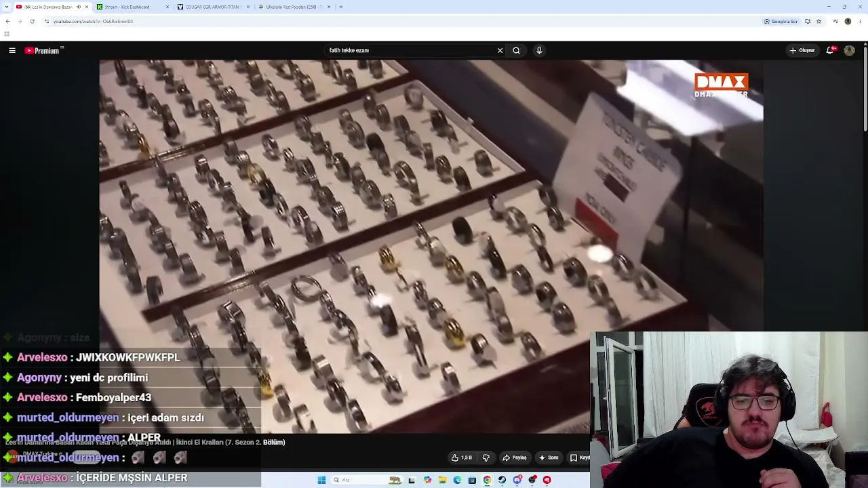Start voice search with microphone icon
The image size is (868, 488).
pyautogui.click(x=539, y=50)
